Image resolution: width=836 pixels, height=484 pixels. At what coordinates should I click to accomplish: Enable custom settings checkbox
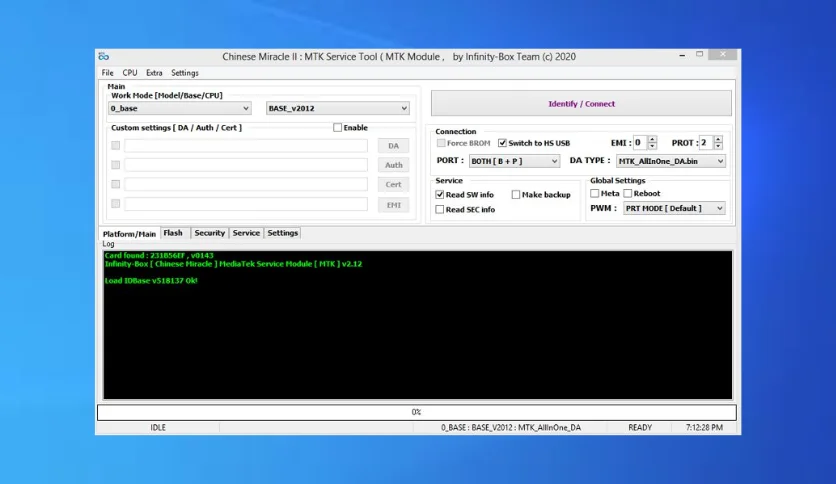337,127
